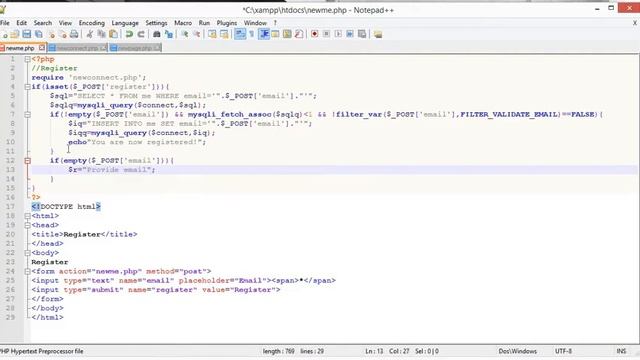Image resolution: width=640 pixels, height=360 pixels.
Task: Collapse the <html> fold on line 18
Action: tap(27, 216)
